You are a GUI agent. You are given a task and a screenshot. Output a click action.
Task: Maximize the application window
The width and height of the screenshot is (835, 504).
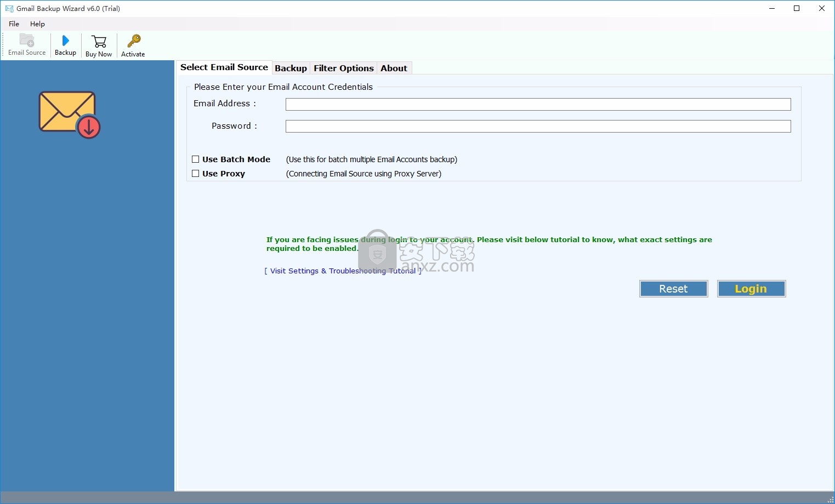click(797, 8)
